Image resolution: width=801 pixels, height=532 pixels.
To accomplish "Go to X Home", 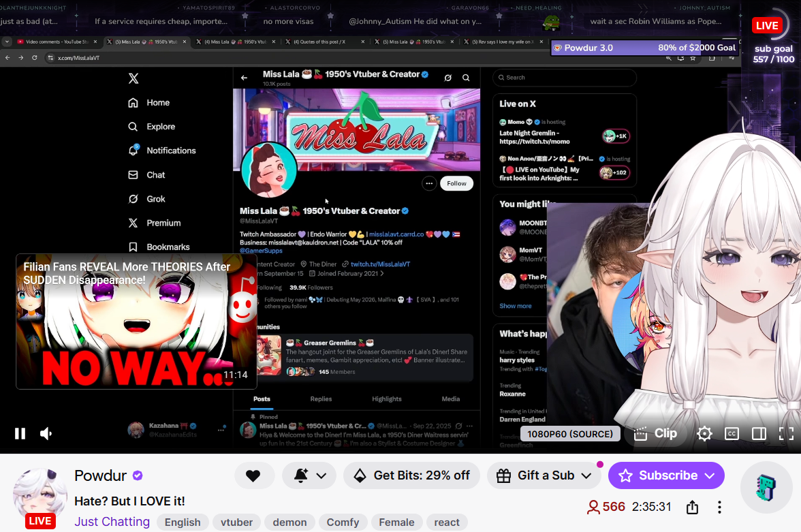I will click(148, 103).
